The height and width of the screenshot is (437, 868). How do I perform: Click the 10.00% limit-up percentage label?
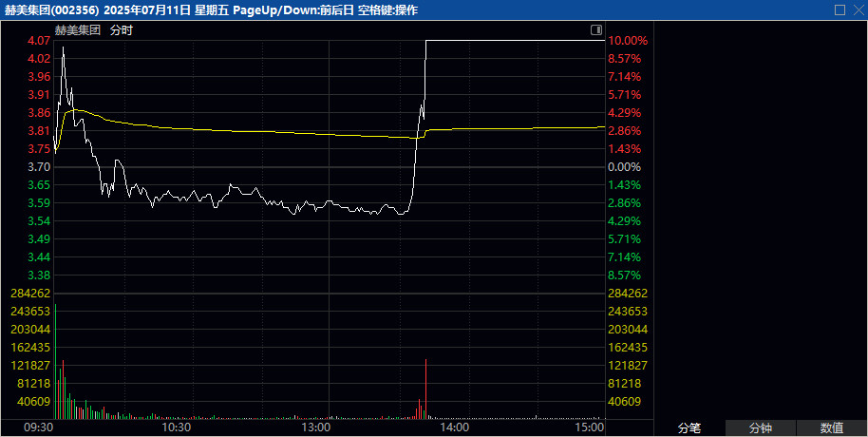(x=628, y=41)
